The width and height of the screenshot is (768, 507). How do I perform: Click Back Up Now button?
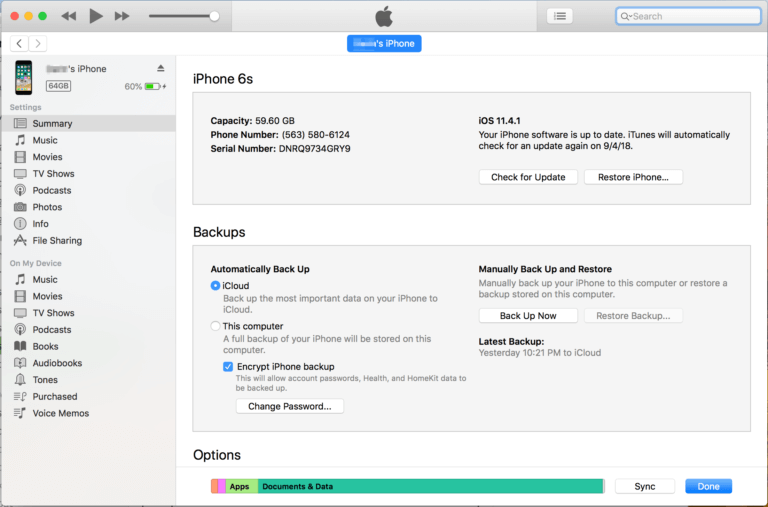tap(528, 315)
